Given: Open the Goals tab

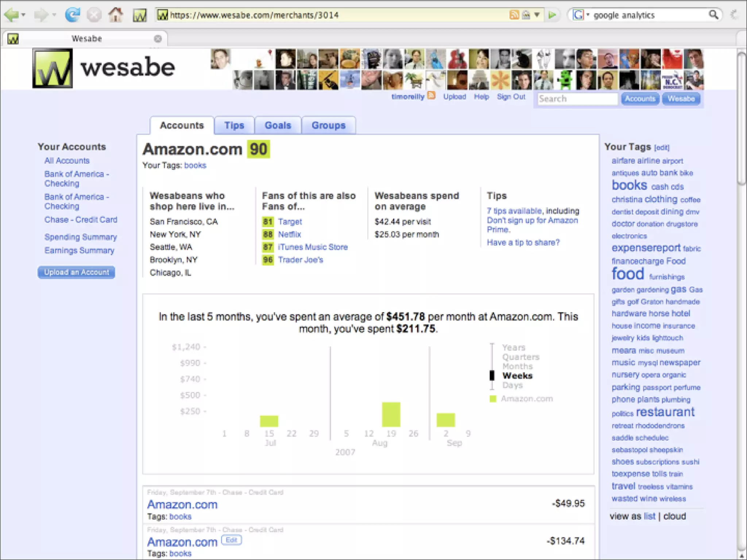Looking at the screenshot, I should (x=278, y=125).
